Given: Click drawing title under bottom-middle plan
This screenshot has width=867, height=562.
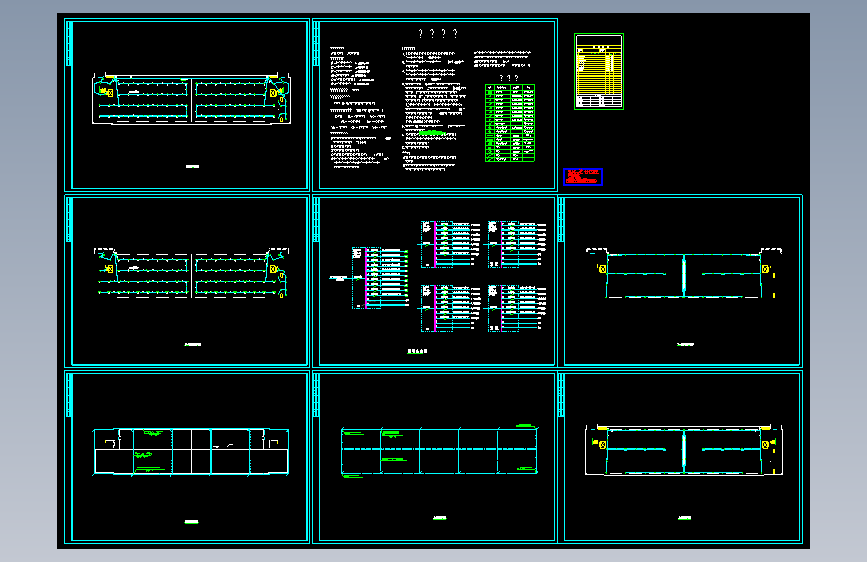Looking at the screenshot, I should pyautogui.click(x=440, y=518).
